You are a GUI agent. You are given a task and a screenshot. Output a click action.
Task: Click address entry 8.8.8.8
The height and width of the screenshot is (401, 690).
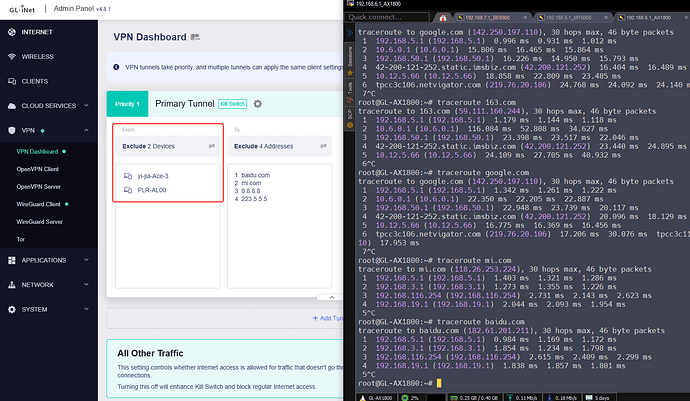[250, 191]
